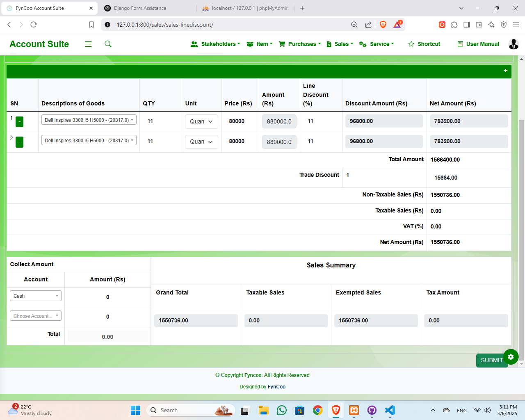Image resolution: width=525 pixels, height=420 pixels.
Task: Open the floating green settings gear
Action: pyautogui.click(x=511, y=357)
